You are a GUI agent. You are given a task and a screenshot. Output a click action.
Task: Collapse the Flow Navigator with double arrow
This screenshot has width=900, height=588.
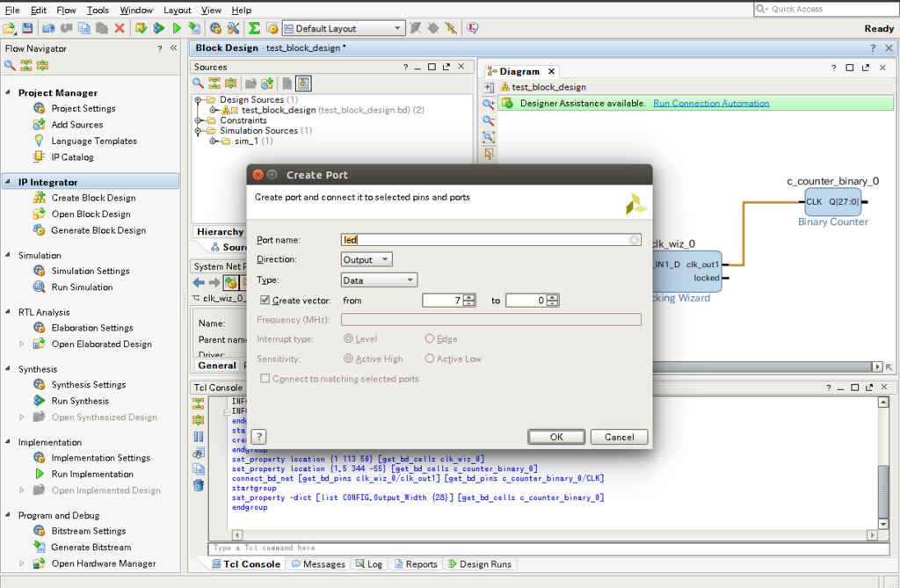click(173, 48)
